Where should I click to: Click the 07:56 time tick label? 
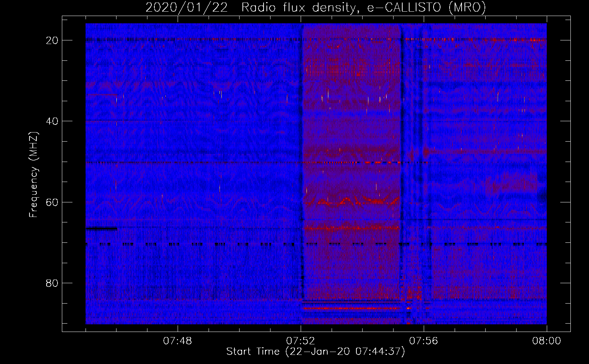424,341
